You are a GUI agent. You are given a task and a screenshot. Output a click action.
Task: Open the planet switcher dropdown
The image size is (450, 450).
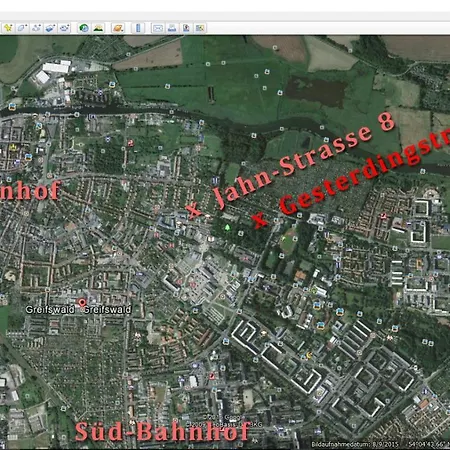coord(118,28)
